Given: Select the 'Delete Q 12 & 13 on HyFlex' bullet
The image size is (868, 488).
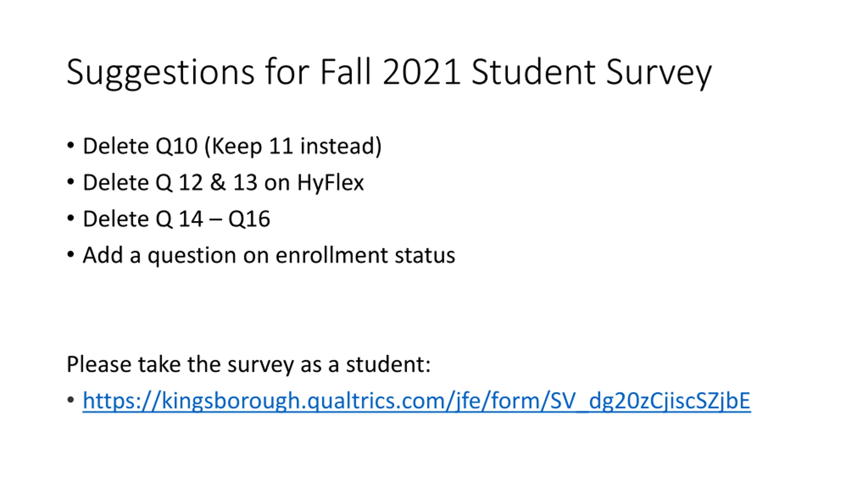Looking at the screenshot, I should pos(223,182).
